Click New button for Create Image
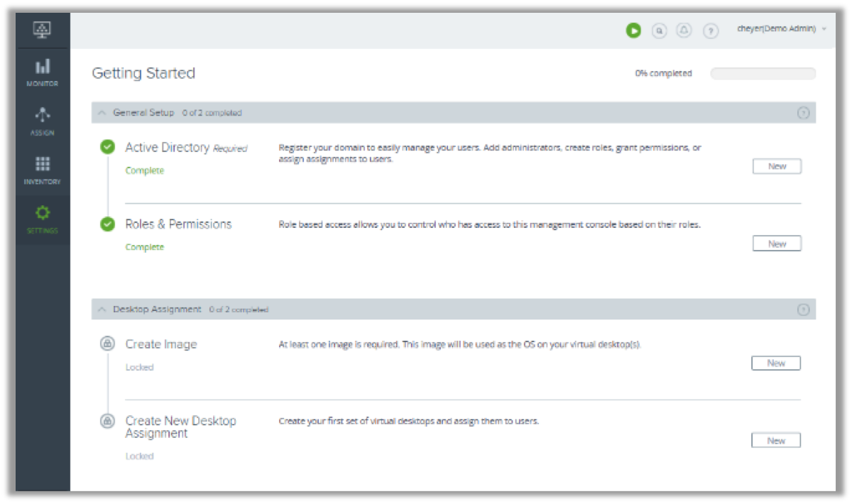852x504 pixels. [776, 363]
